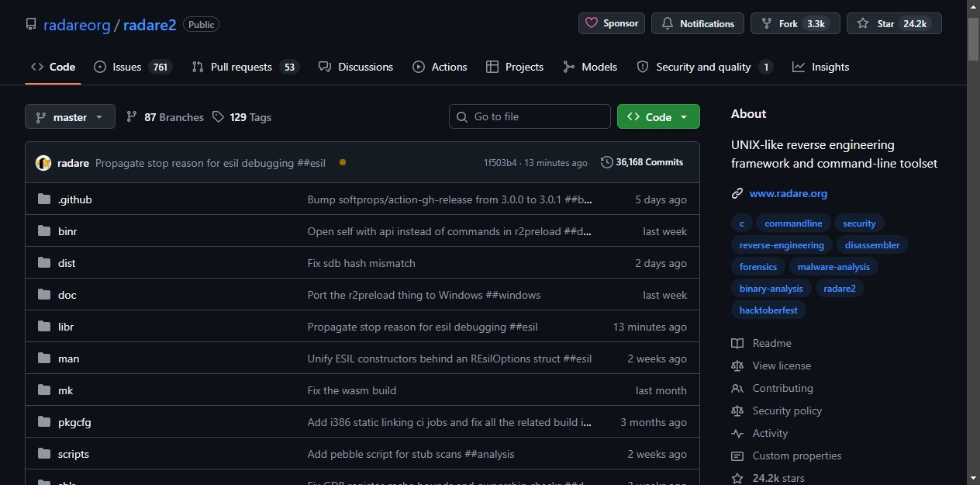This screenshot has width=980, height=485.
Task: Open the green Code dropdown button
Action: (658, 116)
